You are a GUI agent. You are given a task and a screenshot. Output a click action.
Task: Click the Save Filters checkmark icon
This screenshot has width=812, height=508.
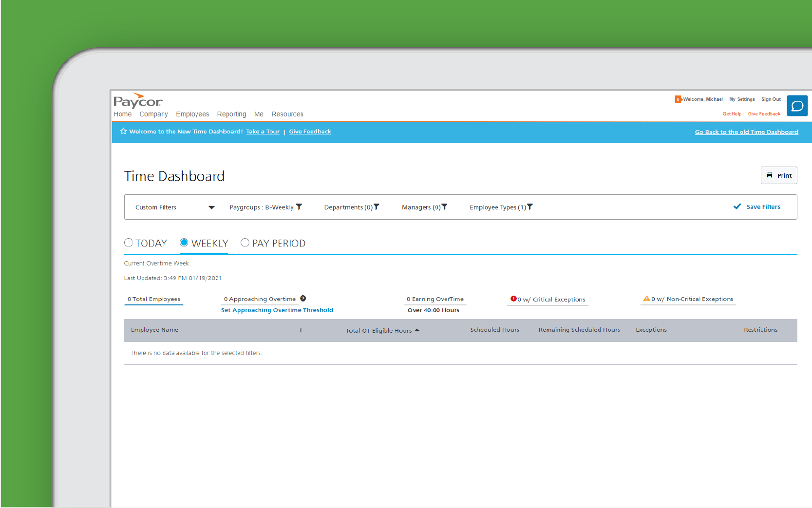point(737,207)
